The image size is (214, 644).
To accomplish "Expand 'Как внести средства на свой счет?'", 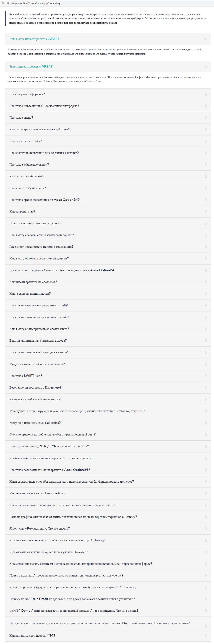I will (x=33, y=282).
